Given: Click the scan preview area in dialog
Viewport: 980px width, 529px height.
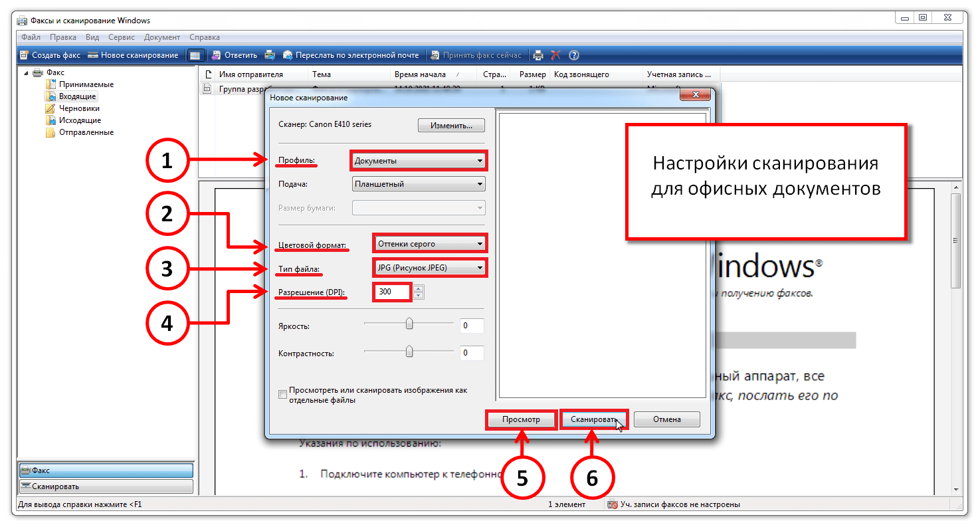Looking at the screenshot, I should click(x=602, y=255).
